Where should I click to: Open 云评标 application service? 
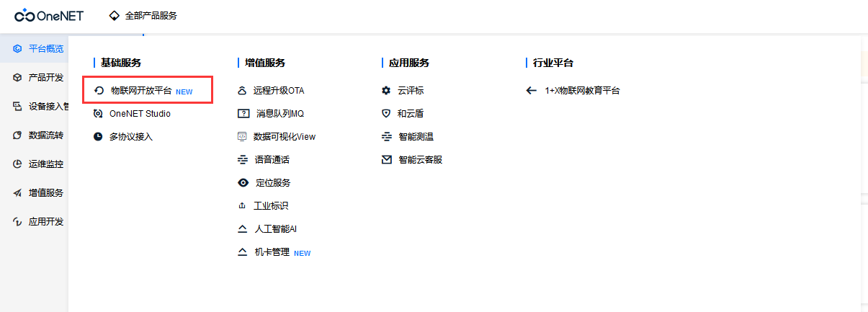(x=411, y=91)
